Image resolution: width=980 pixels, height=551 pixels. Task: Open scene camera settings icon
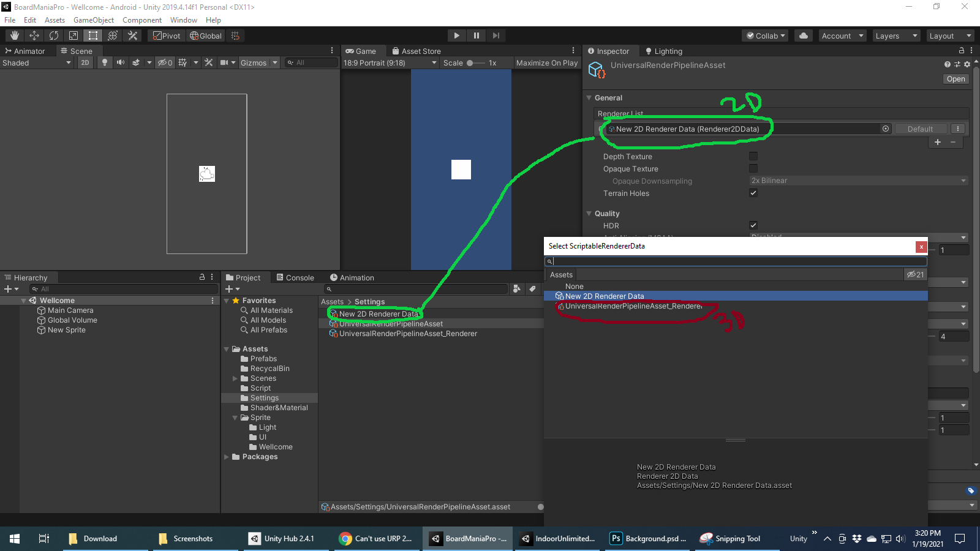pos(224,62)
